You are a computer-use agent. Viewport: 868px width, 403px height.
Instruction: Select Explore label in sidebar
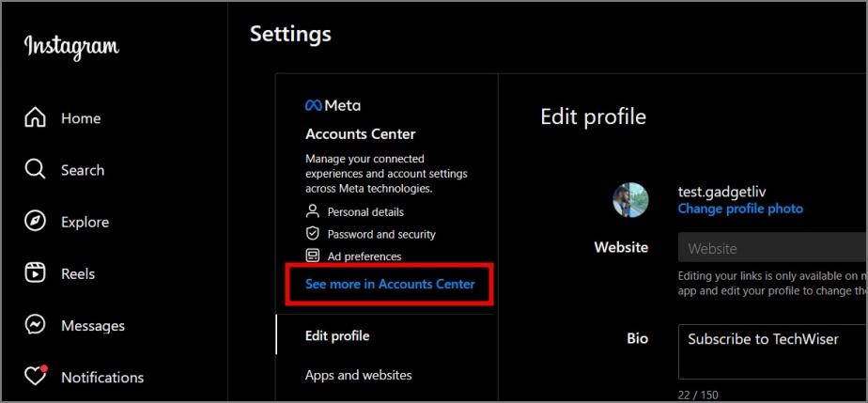(x=85, y=222)
